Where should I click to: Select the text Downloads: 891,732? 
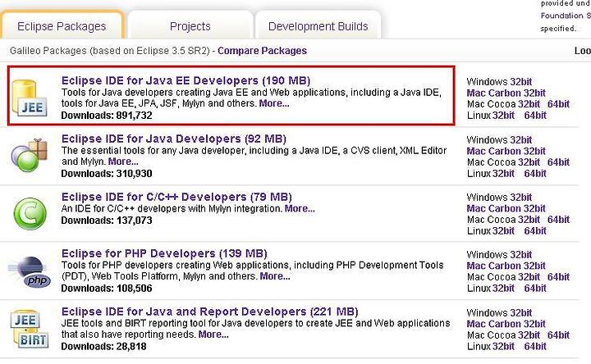coord(107,116)
